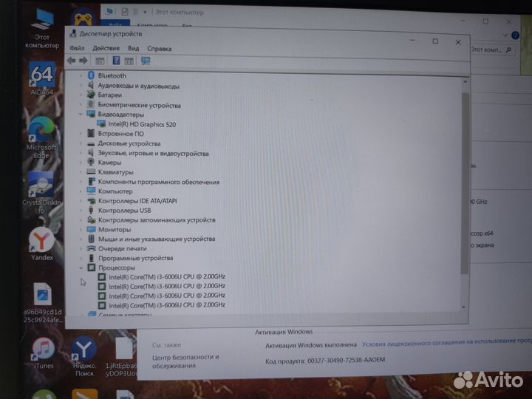
Task: Click the Forward arrow in Device Manager toolbar
Action: pyautogui.click(x=83, y=61)
